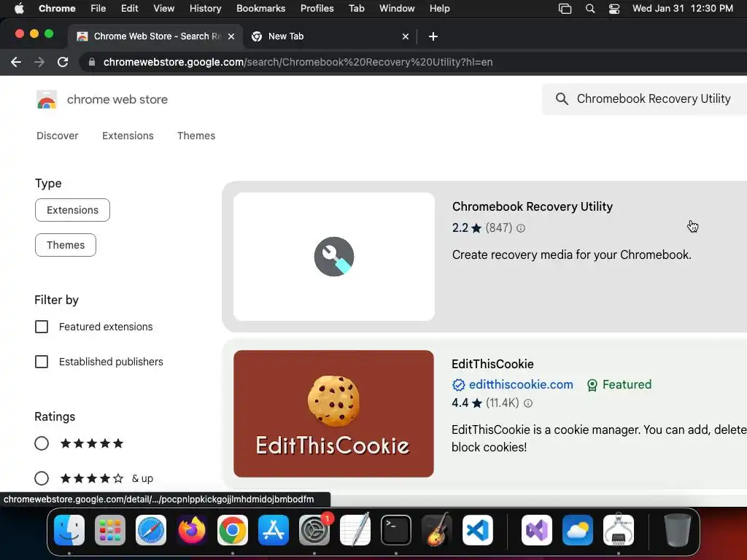
Task: Select the New Tab browser tab
Action: pos(330,36)
